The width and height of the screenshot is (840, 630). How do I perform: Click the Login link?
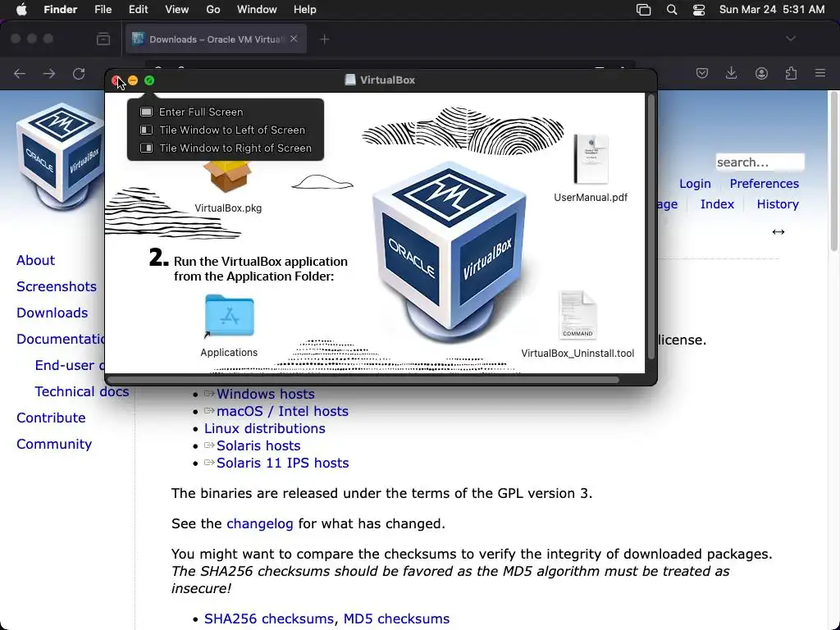click(x=695, y=184)
